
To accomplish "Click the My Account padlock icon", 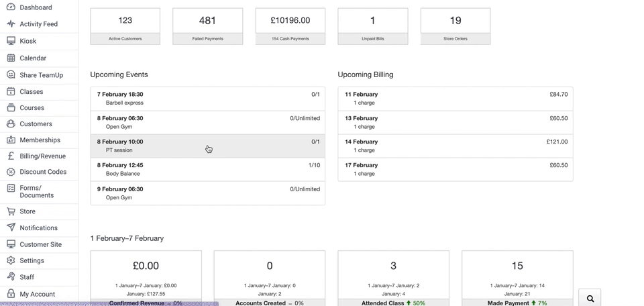I will (11, 294).
